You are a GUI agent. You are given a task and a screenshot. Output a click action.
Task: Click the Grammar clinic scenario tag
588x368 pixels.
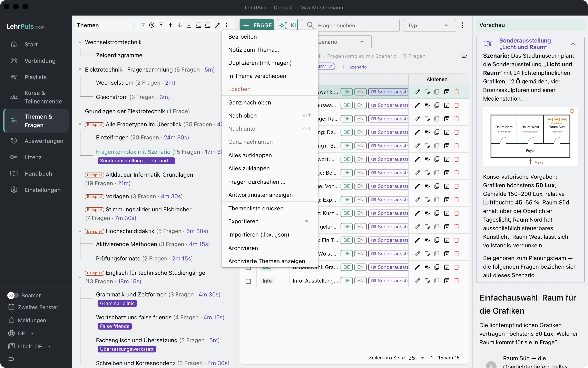tap(117, 303)
